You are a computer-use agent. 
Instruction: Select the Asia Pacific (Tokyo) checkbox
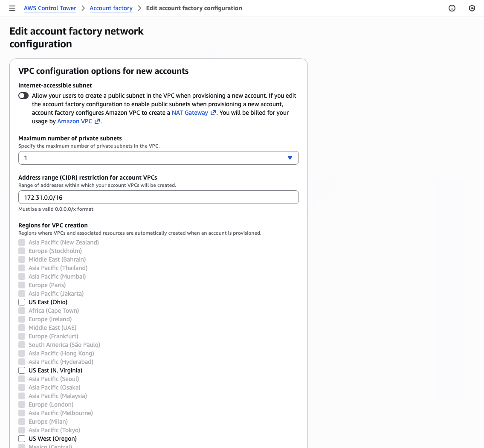[22, 430]
